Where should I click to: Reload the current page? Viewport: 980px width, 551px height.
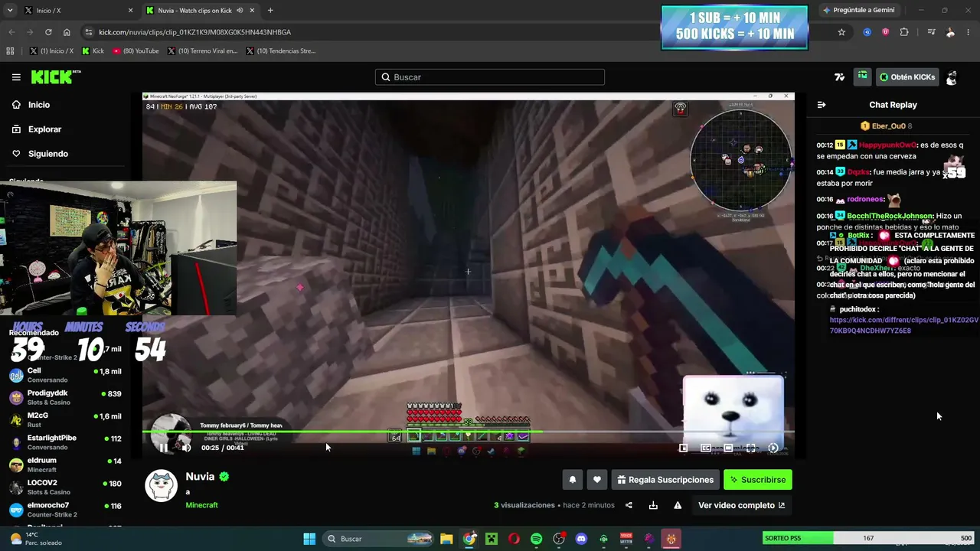(48, 32)
